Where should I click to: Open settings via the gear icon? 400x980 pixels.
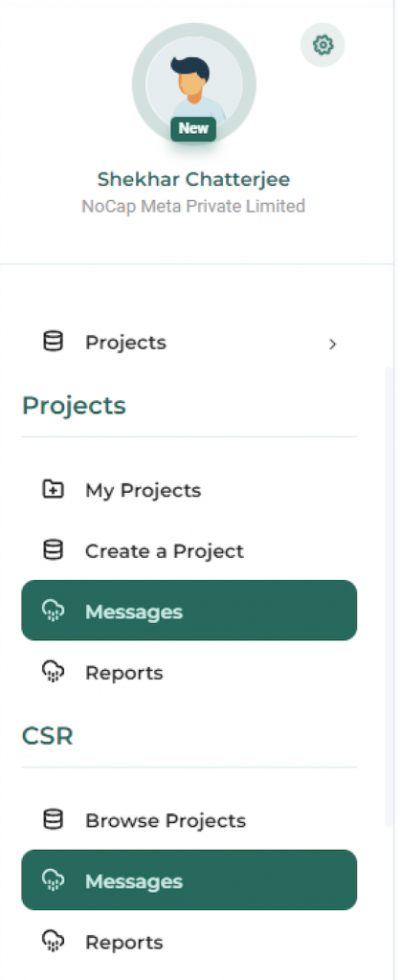coord(322,44)
